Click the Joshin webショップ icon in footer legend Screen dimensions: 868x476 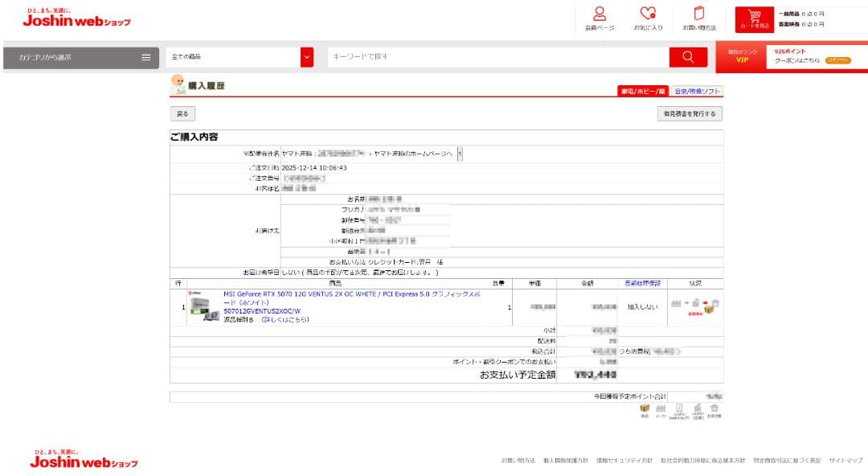(679, 406)
